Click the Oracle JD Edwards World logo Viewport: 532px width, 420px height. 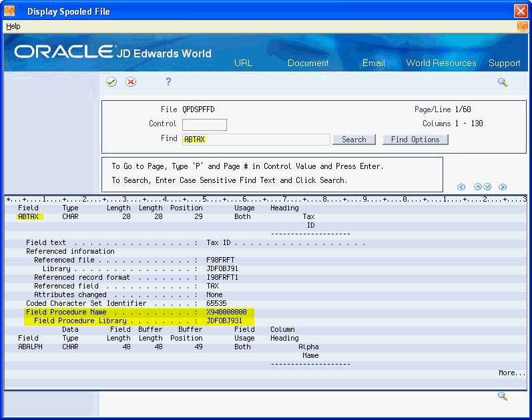click(x=113, y=52)
